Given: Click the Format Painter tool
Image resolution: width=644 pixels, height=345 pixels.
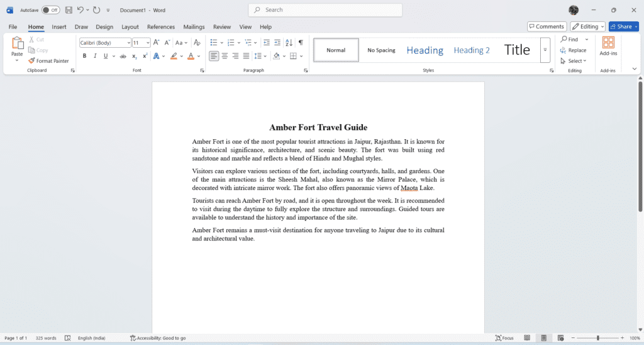Looking at the screenshot, I should 48,61.
